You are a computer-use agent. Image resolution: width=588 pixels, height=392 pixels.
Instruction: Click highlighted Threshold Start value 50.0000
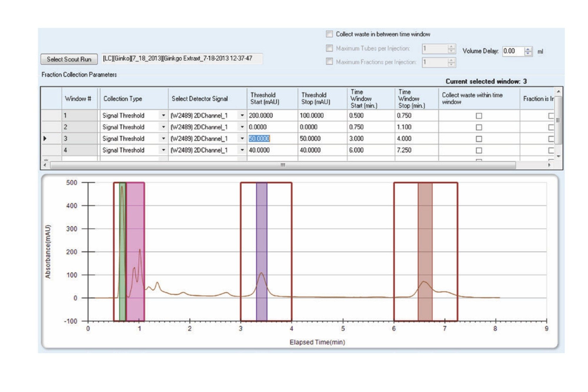(x=259, y=139)
